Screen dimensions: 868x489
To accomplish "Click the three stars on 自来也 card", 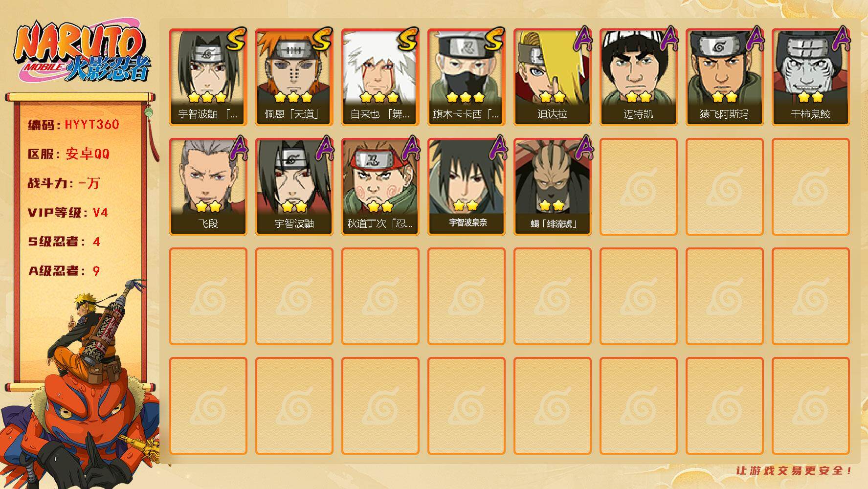I will pyautogui.click(x=380, y=97).
